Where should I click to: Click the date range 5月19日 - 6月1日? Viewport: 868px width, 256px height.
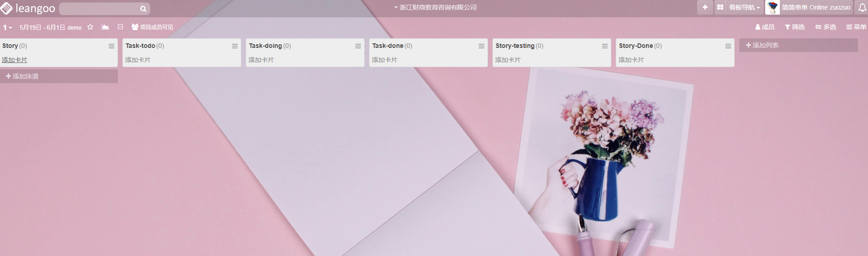click(42, 27)
